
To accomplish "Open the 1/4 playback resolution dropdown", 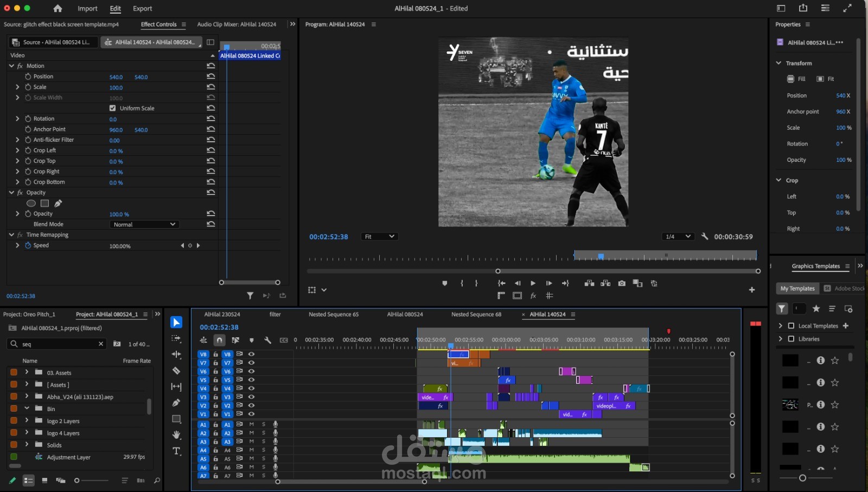I will click(678, 237).
